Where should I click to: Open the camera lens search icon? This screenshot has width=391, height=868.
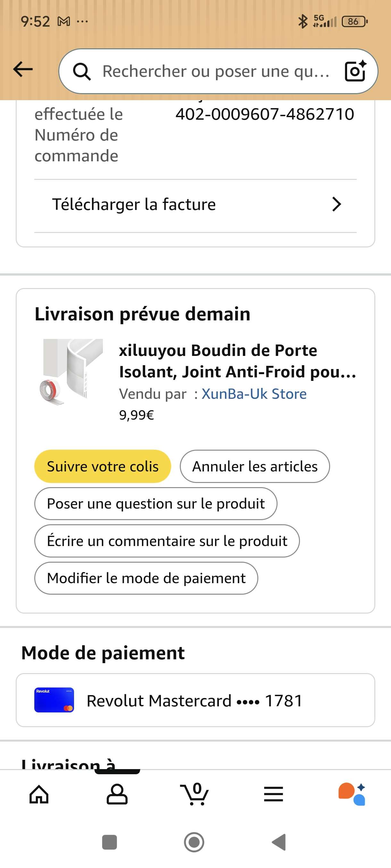pyautogui.click(x=355, y=71)
